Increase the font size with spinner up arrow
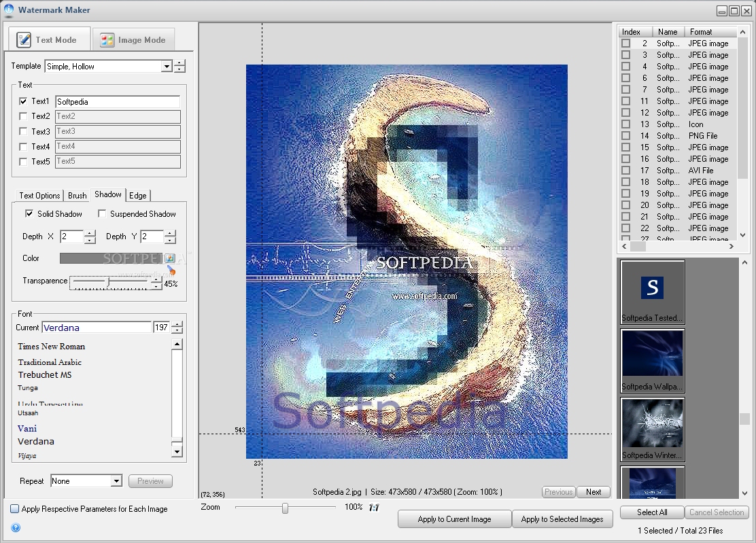Screen dimensions: 756x543 click(177, 324)
